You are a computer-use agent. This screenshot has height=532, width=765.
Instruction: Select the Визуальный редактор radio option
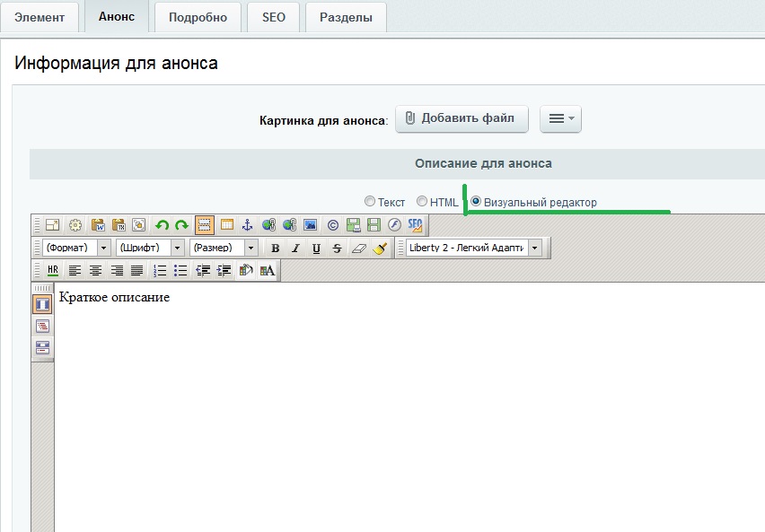[x=476, y=201]
